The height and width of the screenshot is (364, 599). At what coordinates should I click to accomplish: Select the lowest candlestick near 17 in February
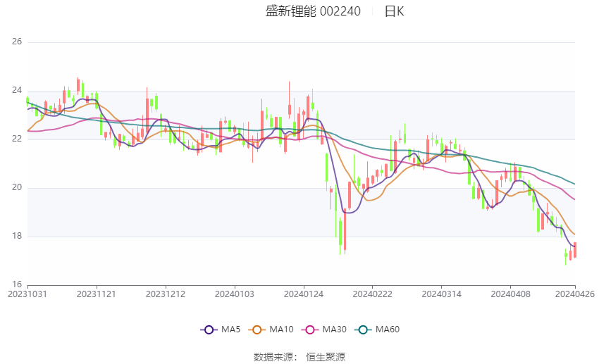[340, 237]
